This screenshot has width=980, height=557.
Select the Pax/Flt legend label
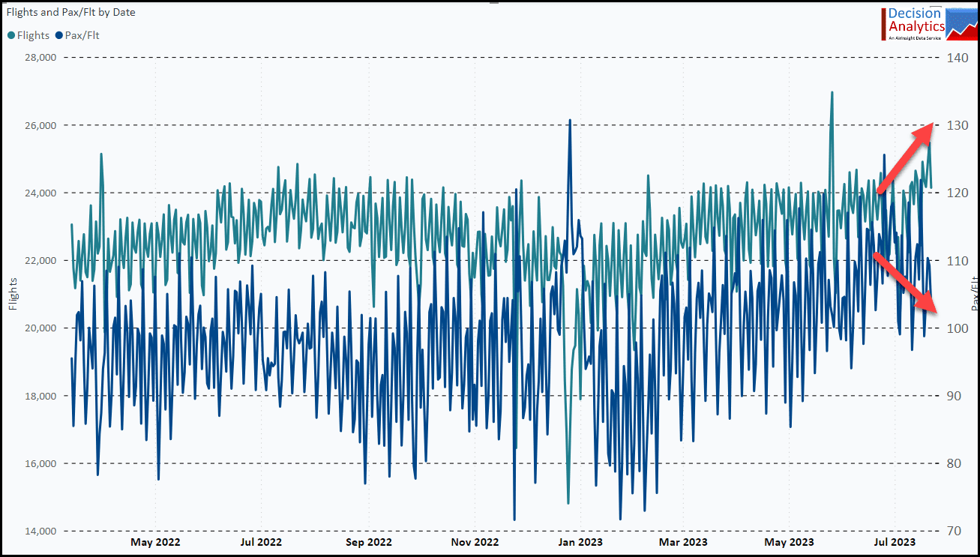coord(82,35)
